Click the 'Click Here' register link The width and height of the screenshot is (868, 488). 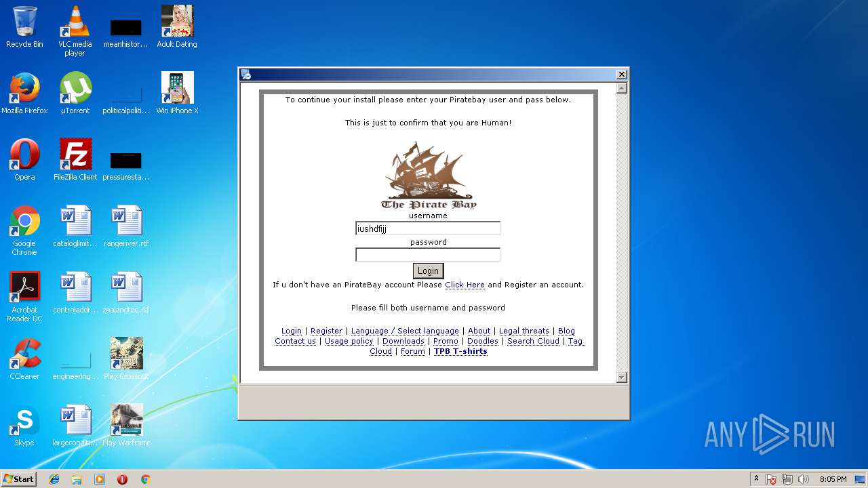(465, 285)
